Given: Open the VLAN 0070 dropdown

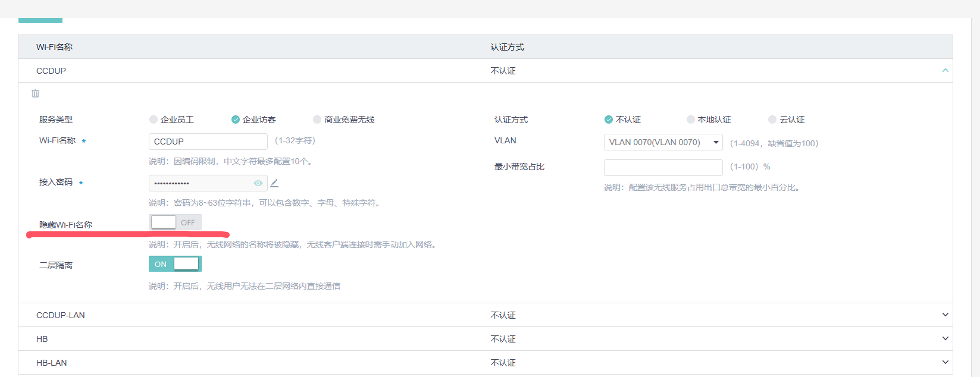Looking at the screenshot, I should tap(663, 142).
